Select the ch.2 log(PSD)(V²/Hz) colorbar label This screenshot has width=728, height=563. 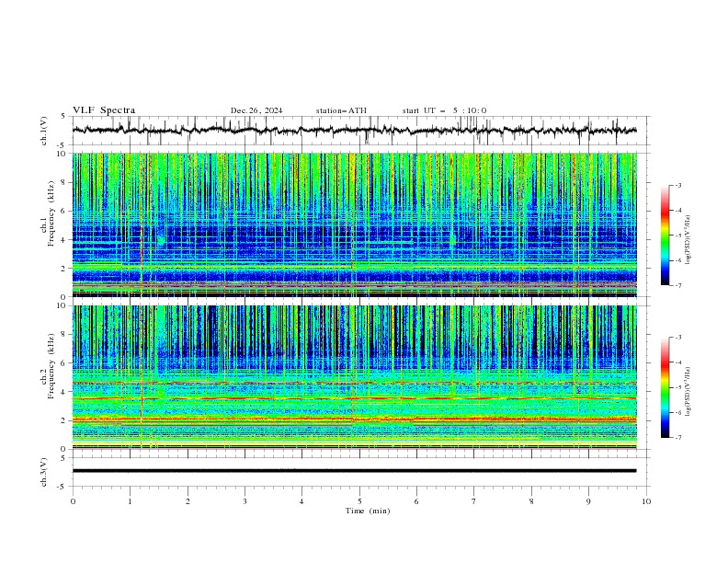688,391
